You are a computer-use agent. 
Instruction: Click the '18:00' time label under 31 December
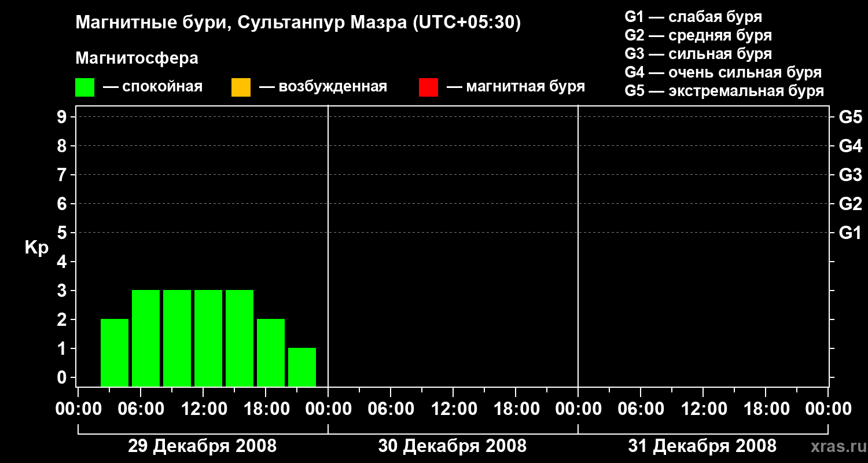pyautogui.click(x=766, y=409)
